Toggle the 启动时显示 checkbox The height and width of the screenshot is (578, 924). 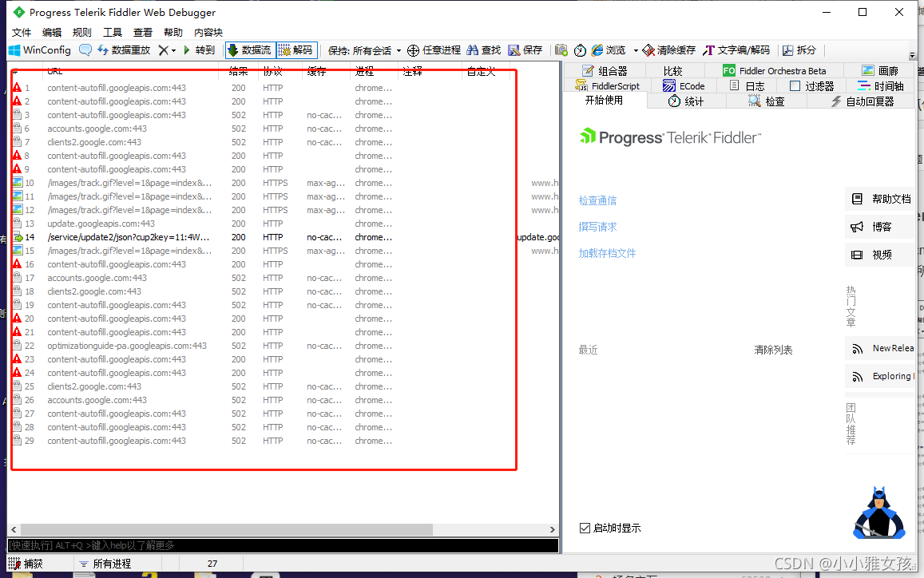point(585,528)
